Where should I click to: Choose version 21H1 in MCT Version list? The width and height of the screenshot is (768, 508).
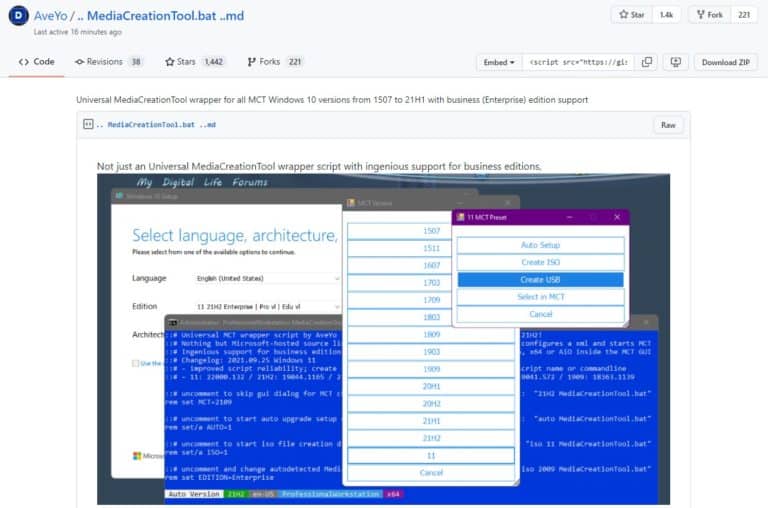[x=431, y=421]
